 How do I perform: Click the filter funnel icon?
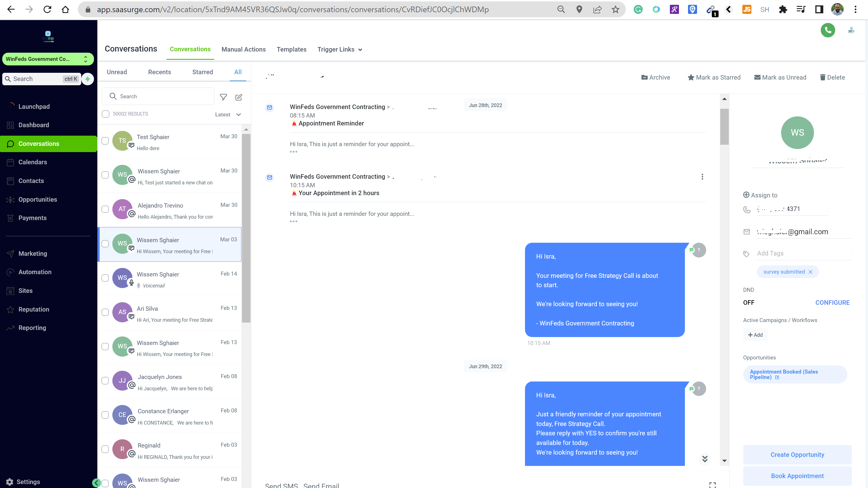(223, 97)
